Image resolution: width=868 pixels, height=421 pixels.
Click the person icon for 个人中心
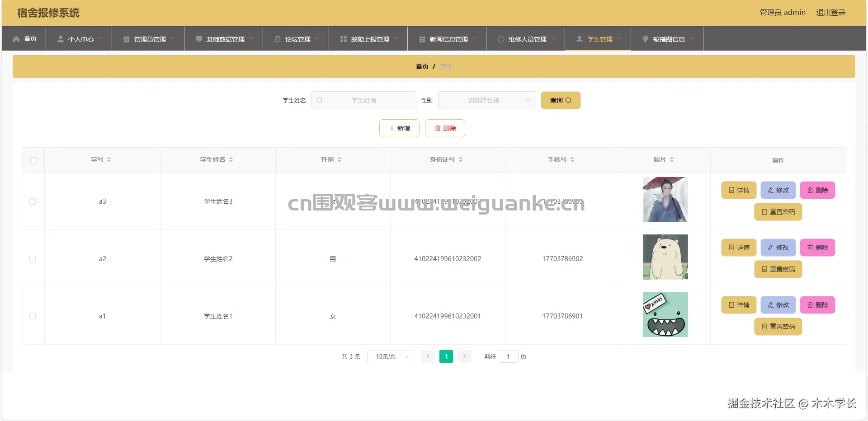(60, 39)
